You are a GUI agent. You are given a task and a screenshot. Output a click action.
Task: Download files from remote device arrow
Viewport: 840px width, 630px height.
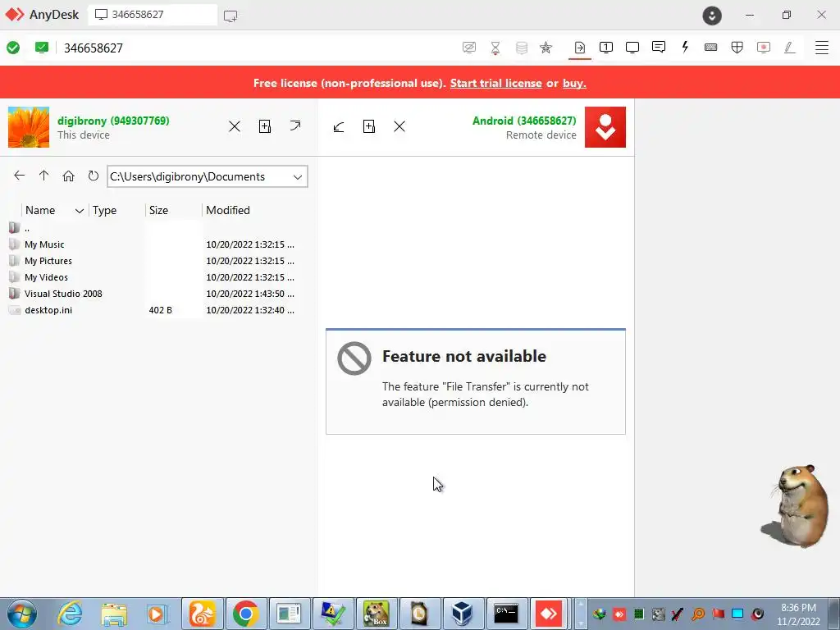[339, 126]
